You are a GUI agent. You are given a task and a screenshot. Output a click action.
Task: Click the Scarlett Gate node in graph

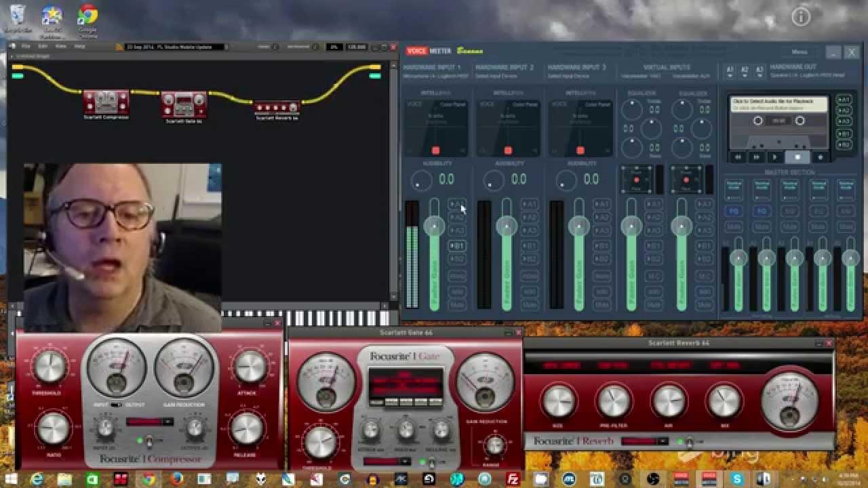click(184, 106)
